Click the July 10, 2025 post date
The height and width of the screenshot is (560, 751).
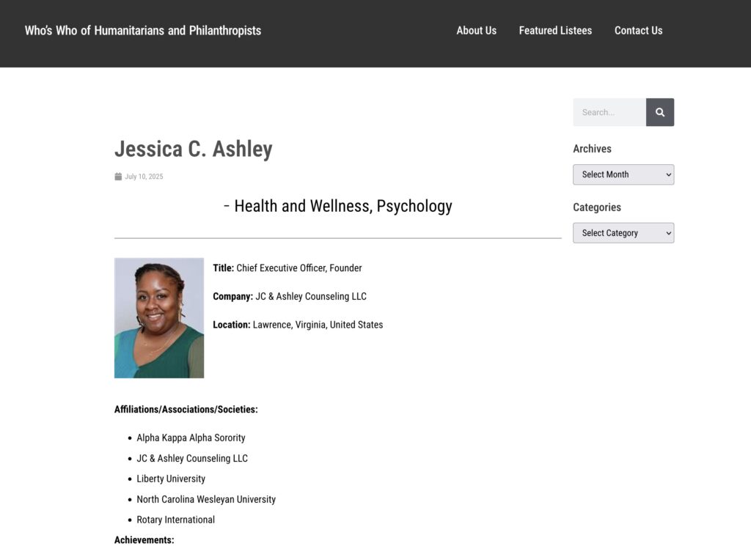click(x=144, y=177)
